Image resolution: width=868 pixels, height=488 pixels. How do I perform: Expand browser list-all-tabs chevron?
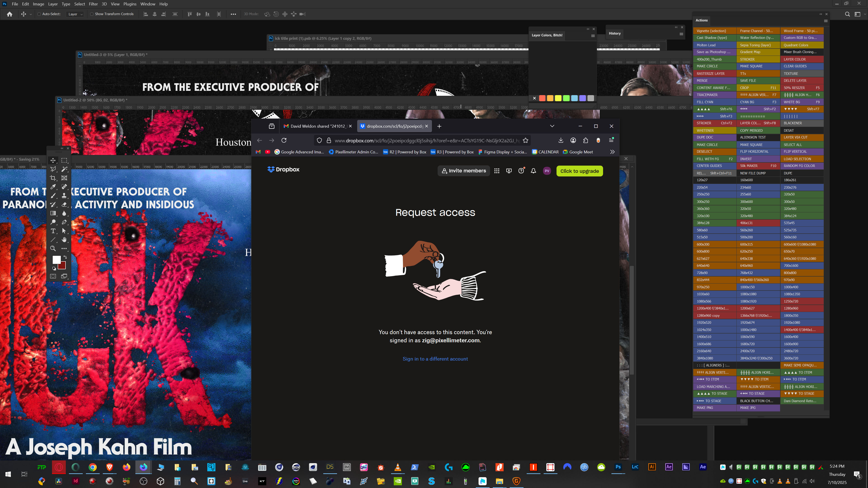click(552, 126)
